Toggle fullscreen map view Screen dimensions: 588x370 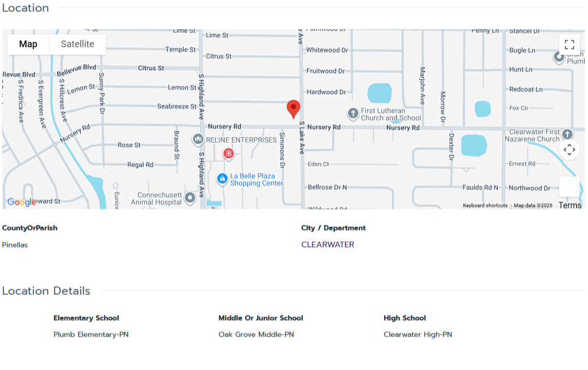(x=569, y=44)
